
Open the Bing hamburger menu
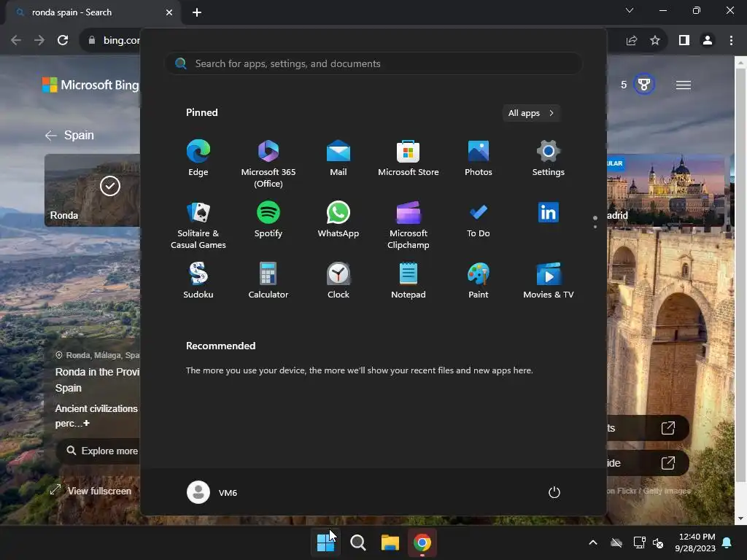coord(683,85)
